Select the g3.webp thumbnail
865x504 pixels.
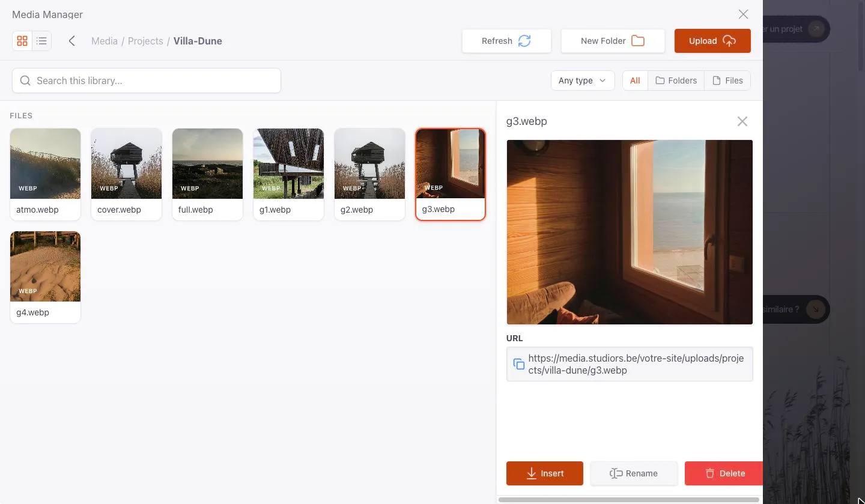coord(451,163)
